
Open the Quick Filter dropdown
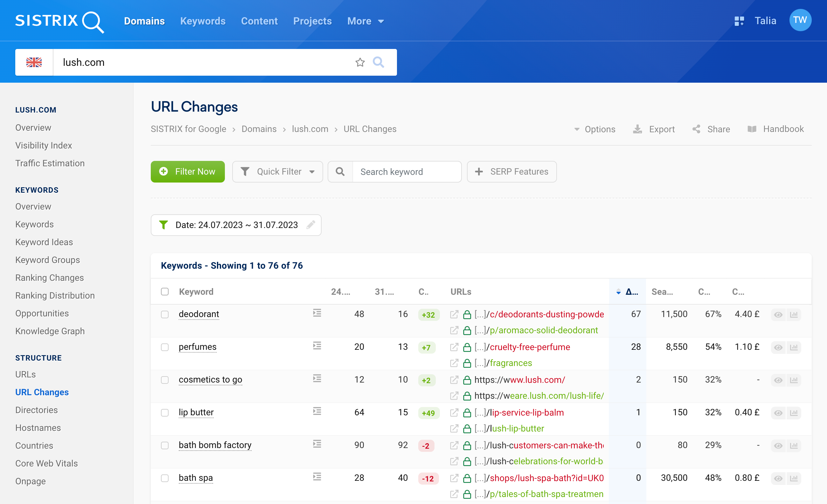click(278, 172)
